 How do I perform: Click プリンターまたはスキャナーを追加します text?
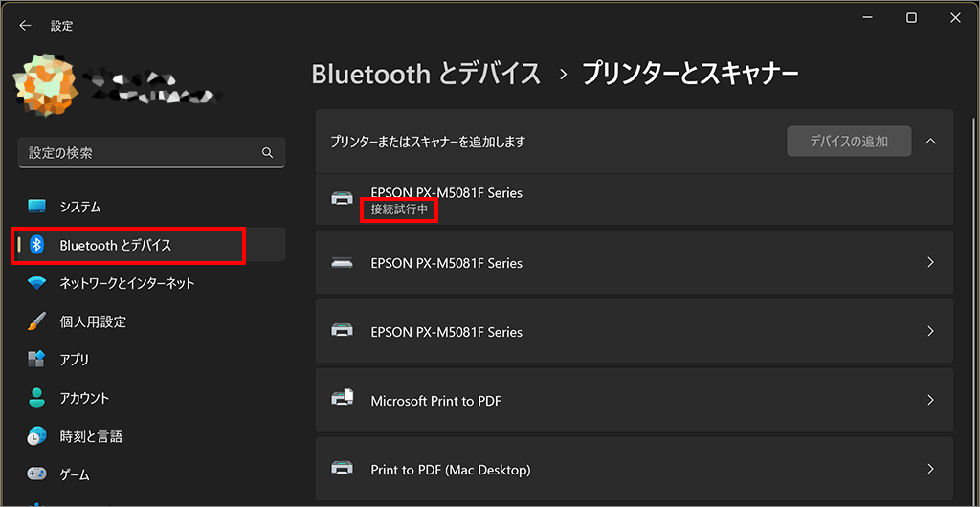428,143
